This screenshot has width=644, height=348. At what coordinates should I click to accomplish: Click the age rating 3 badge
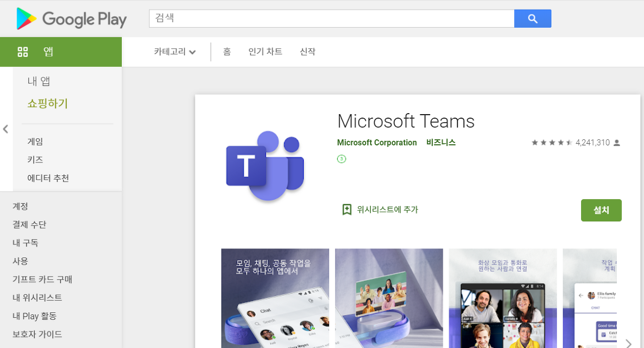pos(342,159)
